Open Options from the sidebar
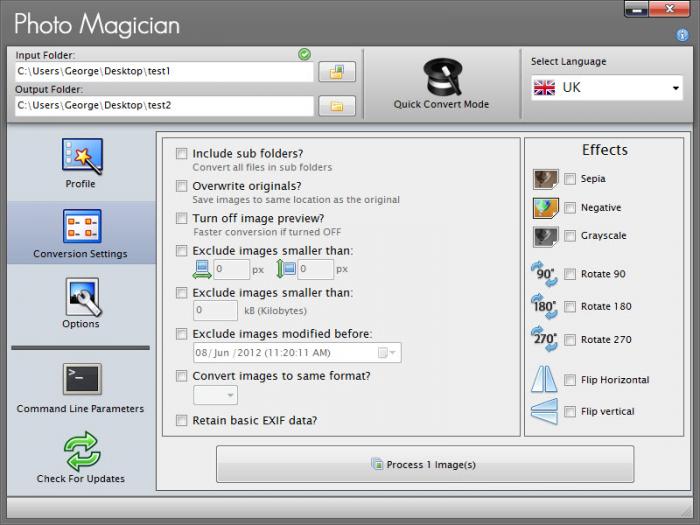700x525 pixels. tap(81, 297)
